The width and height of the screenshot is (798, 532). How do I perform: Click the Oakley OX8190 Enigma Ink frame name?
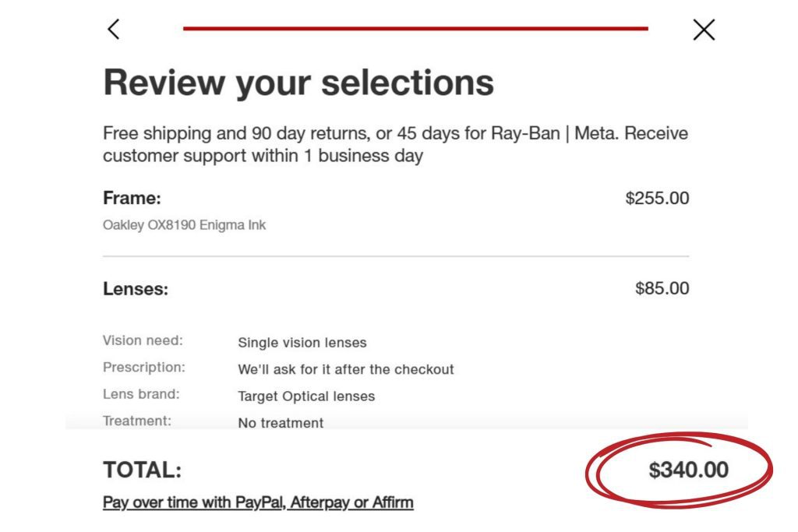pyautogui.click(x=184, y=225)
